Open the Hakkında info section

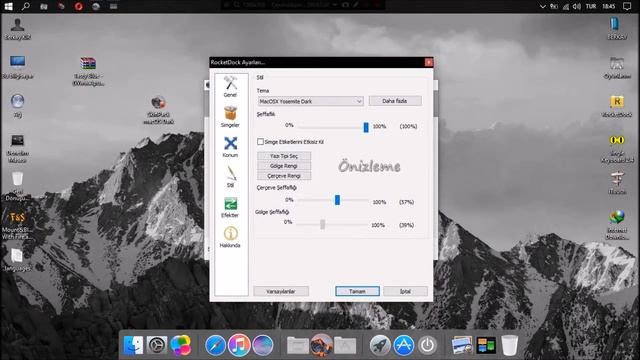230,237
